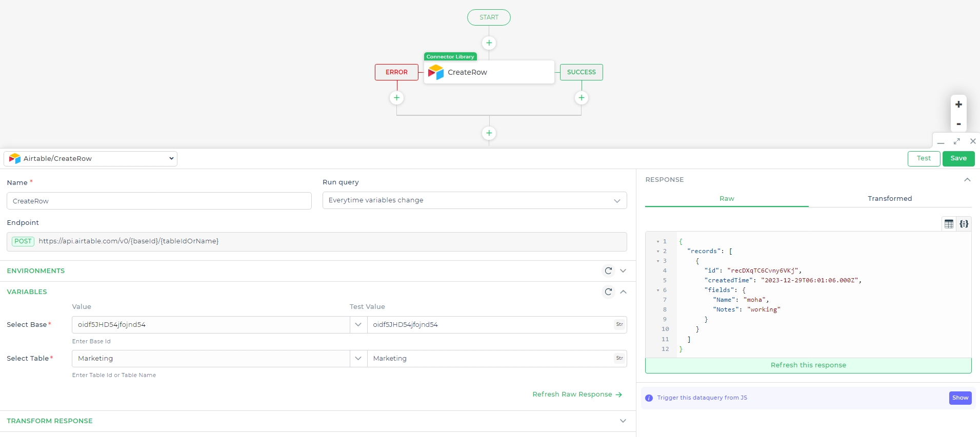Click the Enter Base Id hint text

[x=91, y=341]
